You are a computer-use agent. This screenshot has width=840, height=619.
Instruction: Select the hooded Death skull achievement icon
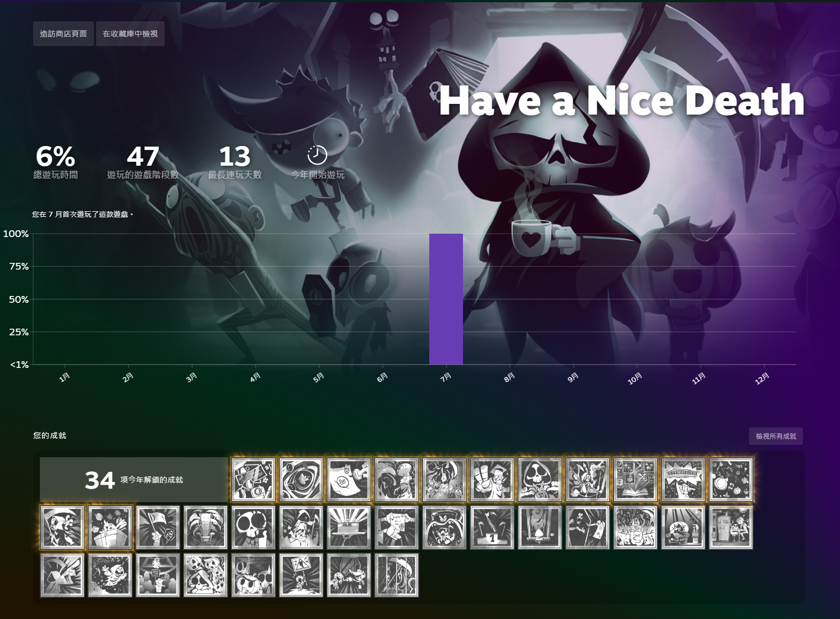click(540, 480)
